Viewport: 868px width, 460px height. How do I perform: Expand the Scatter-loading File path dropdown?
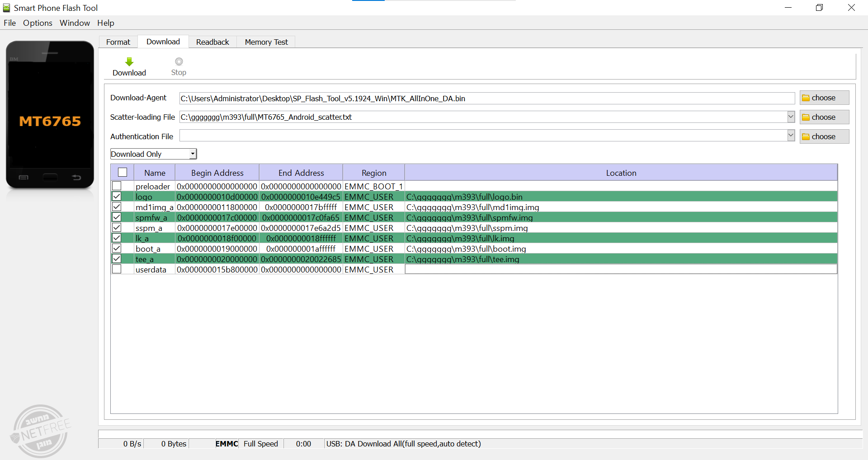tap(791, 117)
